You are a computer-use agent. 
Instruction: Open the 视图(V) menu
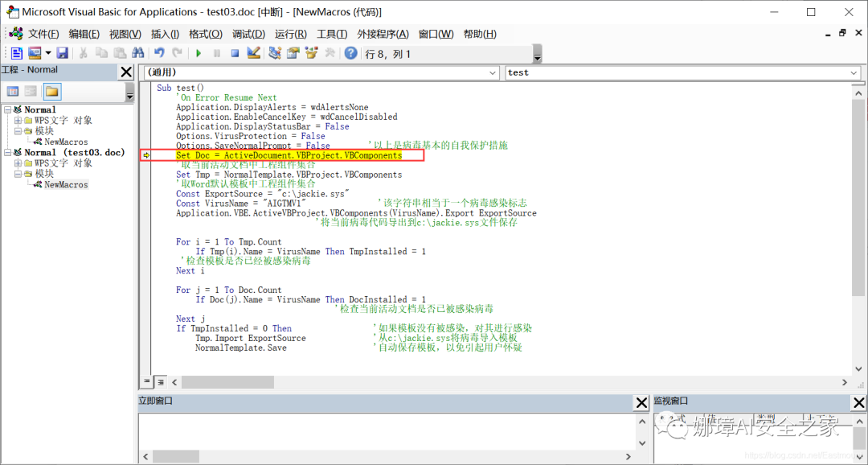click(x=125, y=34)
